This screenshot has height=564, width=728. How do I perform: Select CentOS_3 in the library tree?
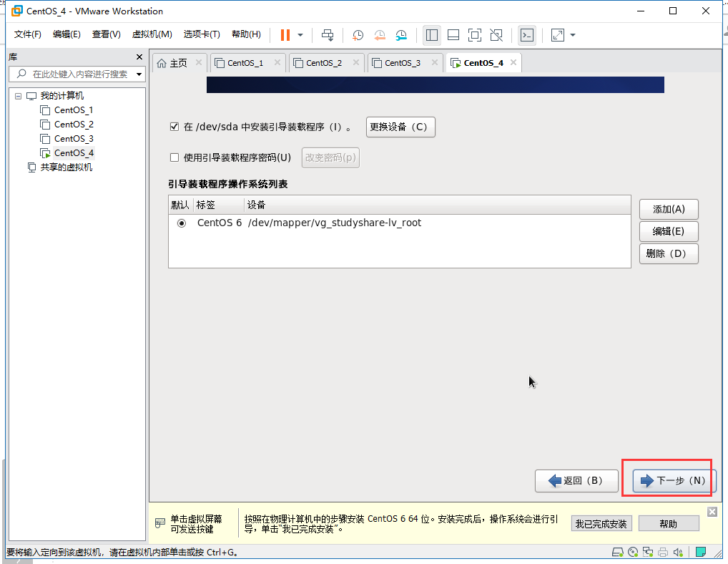point(74,139)
